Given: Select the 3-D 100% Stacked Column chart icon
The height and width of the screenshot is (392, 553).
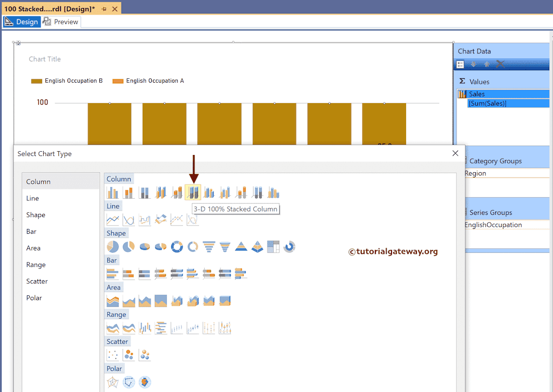Looking at the screenshot, I should point(193,192).
